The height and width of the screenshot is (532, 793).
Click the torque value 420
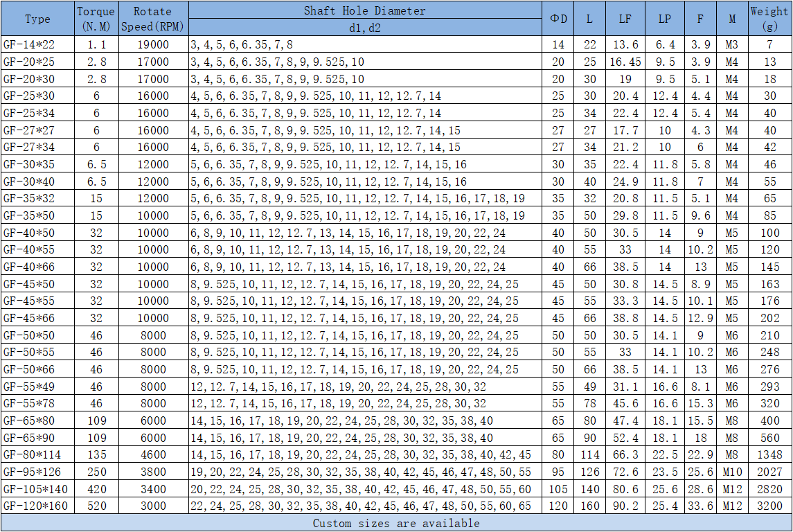click(96, 489)
